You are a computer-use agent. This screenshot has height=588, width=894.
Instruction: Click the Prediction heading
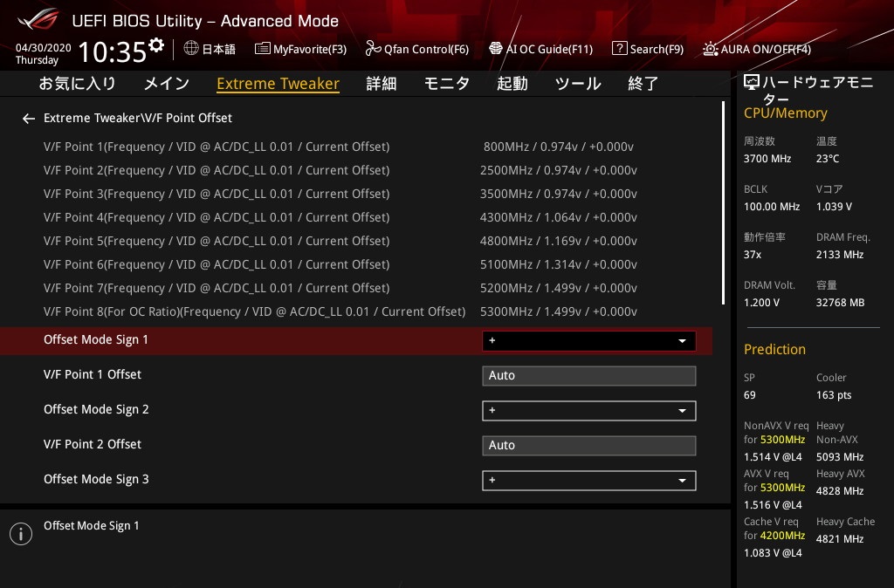(x=775, y=349)
